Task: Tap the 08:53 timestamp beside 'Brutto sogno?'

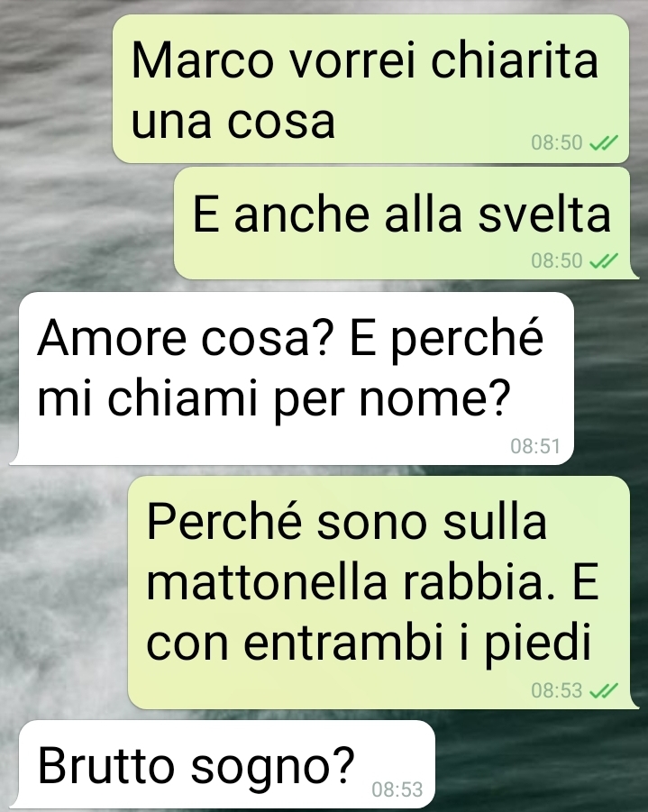Action: tap(397, 789)
